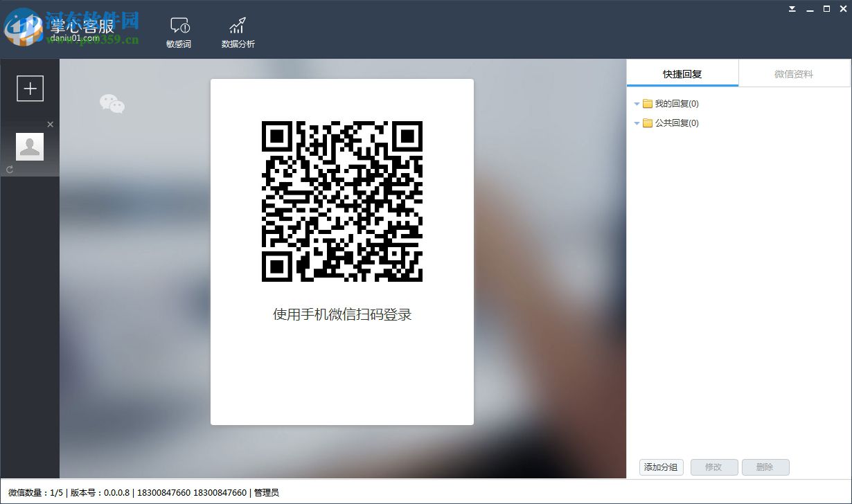Collapse the 公共回复(0) tree arrow
This screenshot has height=504, width=852.
pos(637,123)
